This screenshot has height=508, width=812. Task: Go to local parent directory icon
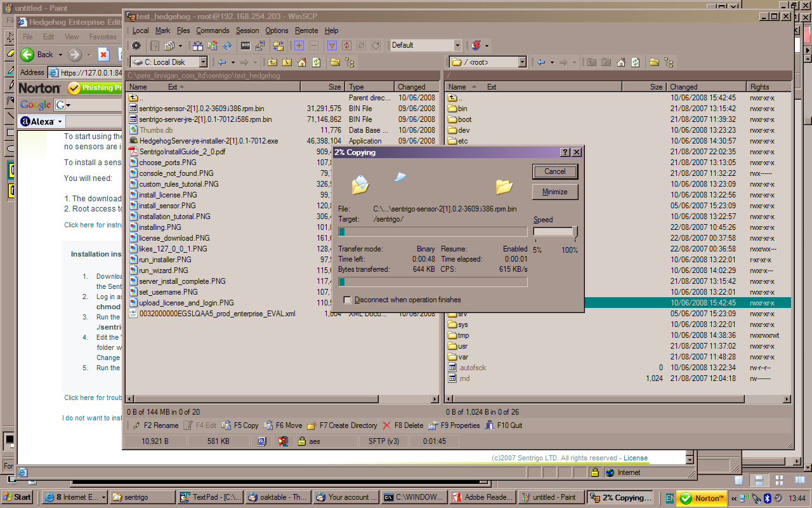(272, 62)
